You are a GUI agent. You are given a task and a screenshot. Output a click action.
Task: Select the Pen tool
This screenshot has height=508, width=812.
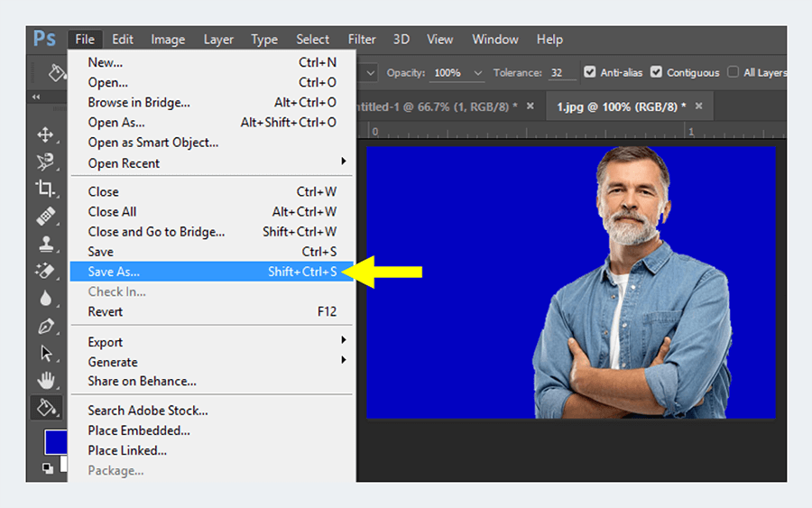click(x=46, y=327)
